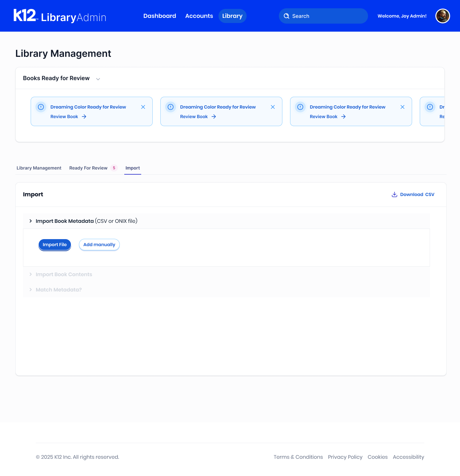Dismiss the first Dreaming Color review card

point(143,107)
